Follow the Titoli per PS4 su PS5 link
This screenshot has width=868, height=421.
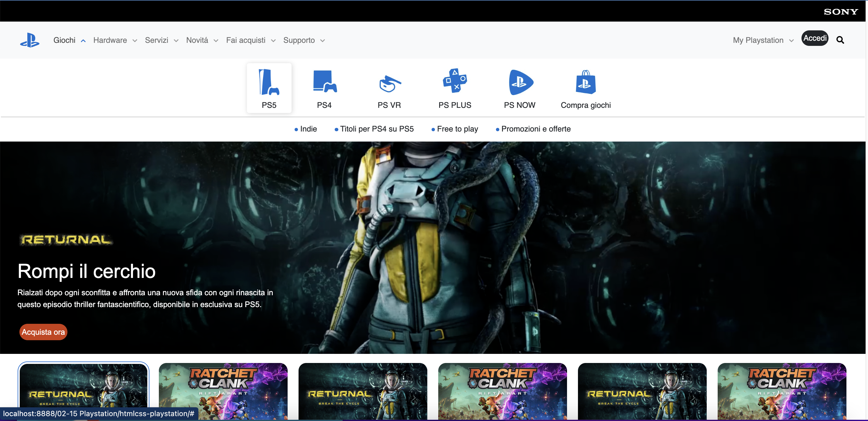(377, 129)
